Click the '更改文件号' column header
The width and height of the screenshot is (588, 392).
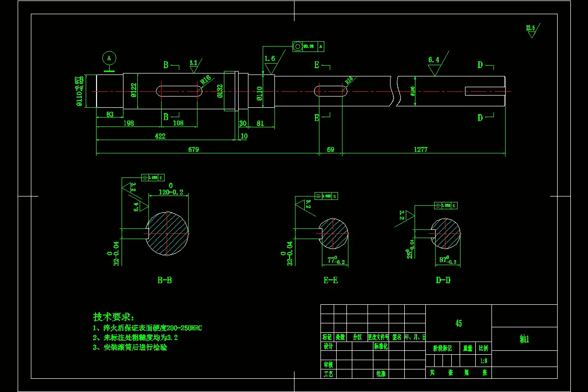[x=378, y=337]
